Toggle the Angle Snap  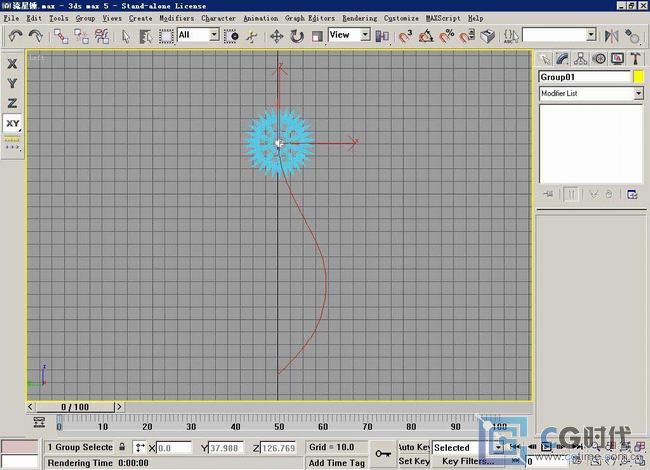426,36
